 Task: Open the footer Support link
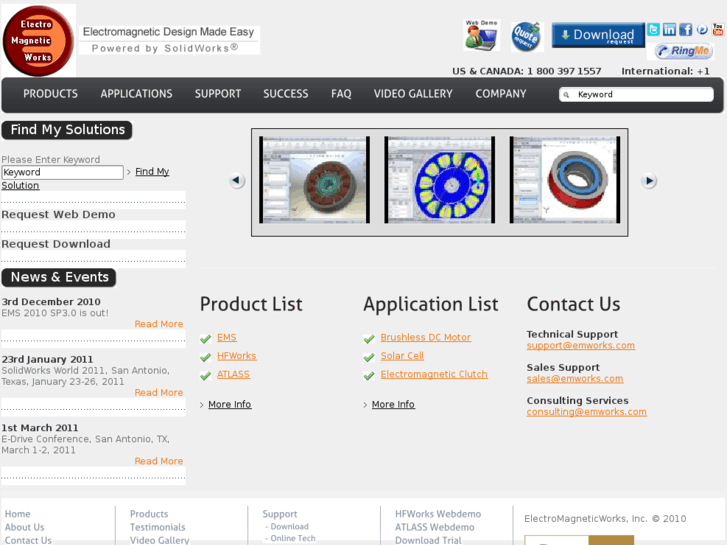click(280, 514)
